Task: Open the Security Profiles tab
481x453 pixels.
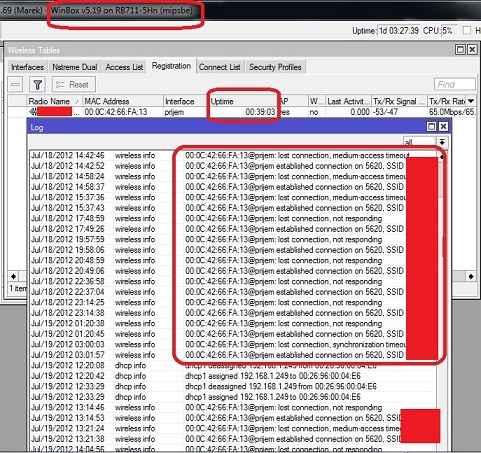Action: 275,67
